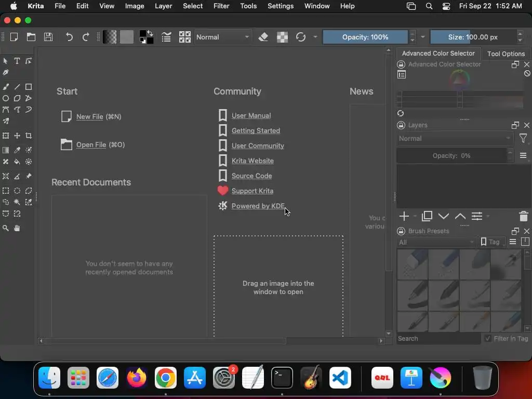Open the Powered by KDE link
Image resolution: width=532 pixels, height=399 pixels.
[x=258, y=206]
